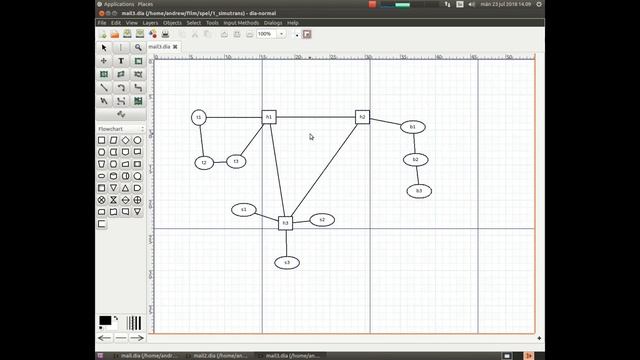Pick the flowchart Summing Junction shape
Screen dimensions: 640x360
102,200
